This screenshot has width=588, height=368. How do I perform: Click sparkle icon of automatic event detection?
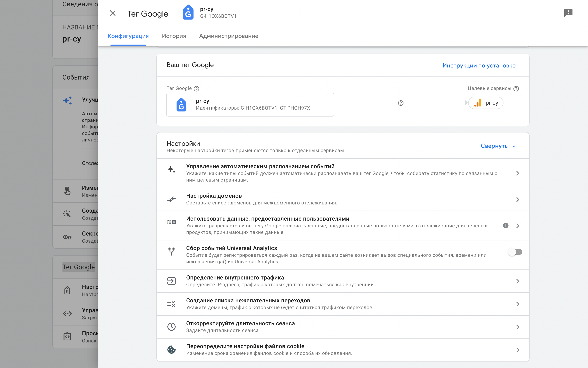[171, 169]
